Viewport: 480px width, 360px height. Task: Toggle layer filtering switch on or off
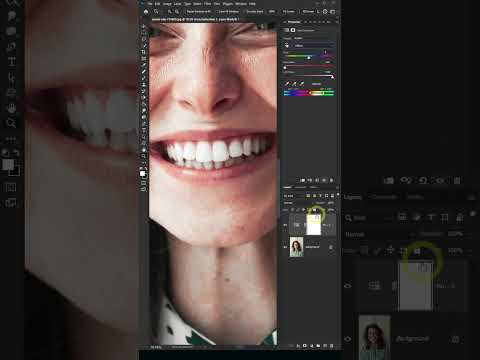[x=338, y=194]
